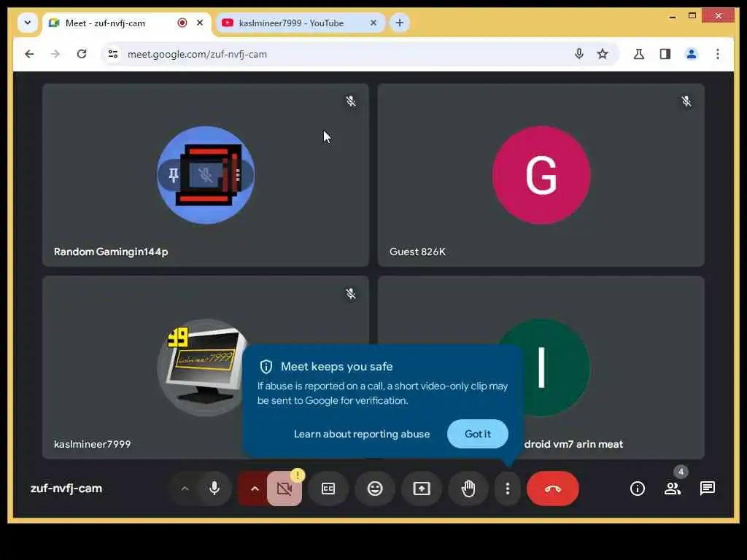Image resolution: width=747 pixels, height=560 pixels.
Task: Open more options dots on Random Gamingin144p avatar
Action: pyautogui.click(x=238, y=175)
